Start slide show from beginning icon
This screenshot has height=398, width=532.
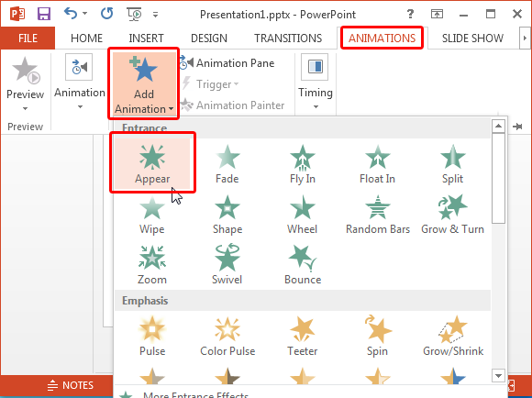134,14
